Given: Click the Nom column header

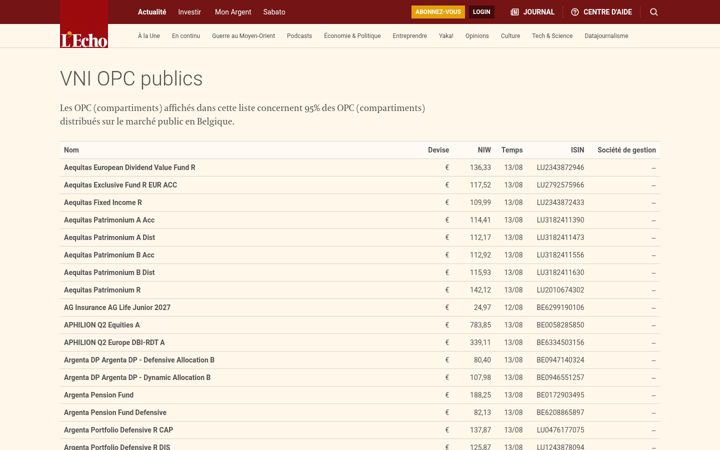Looking at the screenshot, I should tap(71, 150).
